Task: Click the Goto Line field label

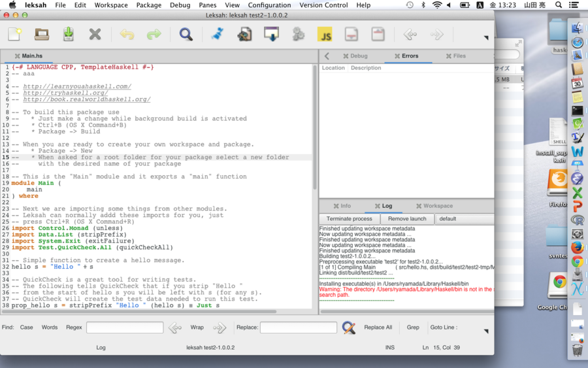Action: tap(444, 327)
